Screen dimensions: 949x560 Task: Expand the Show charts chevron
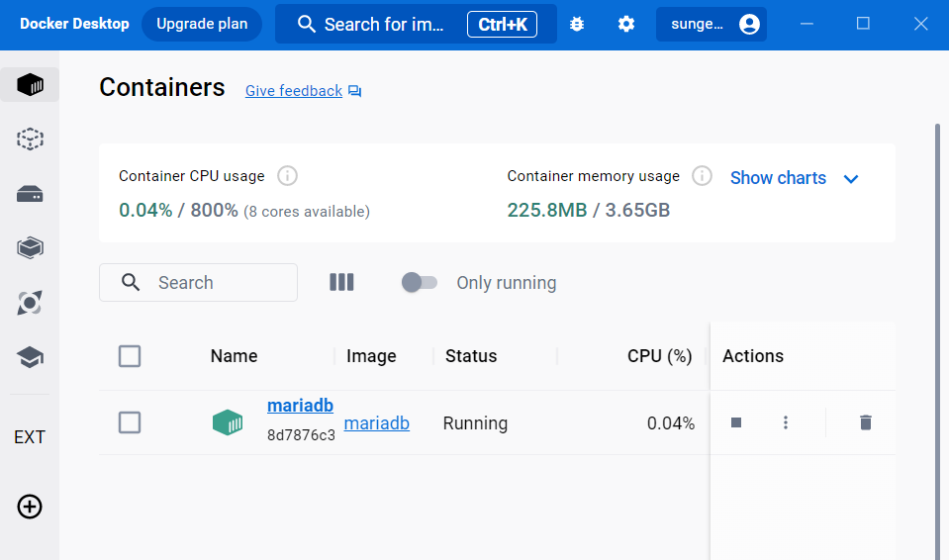pos(851,179)
